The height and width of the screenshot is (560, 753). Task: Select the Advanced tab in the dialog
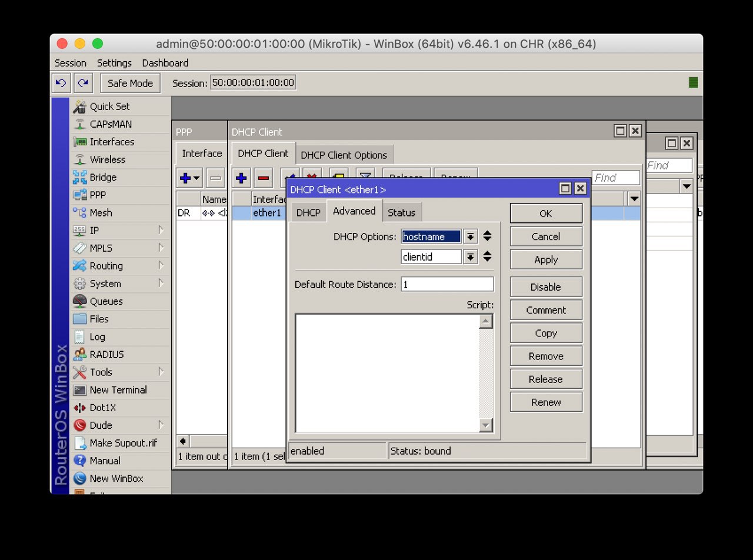pos(354,211)
